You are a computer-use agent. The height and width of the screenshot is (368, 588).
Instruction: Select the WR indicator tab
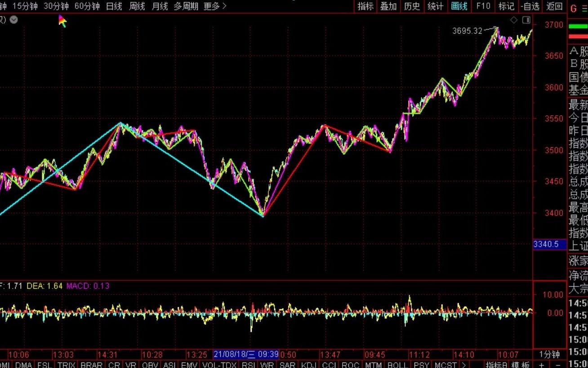[267, 365]
